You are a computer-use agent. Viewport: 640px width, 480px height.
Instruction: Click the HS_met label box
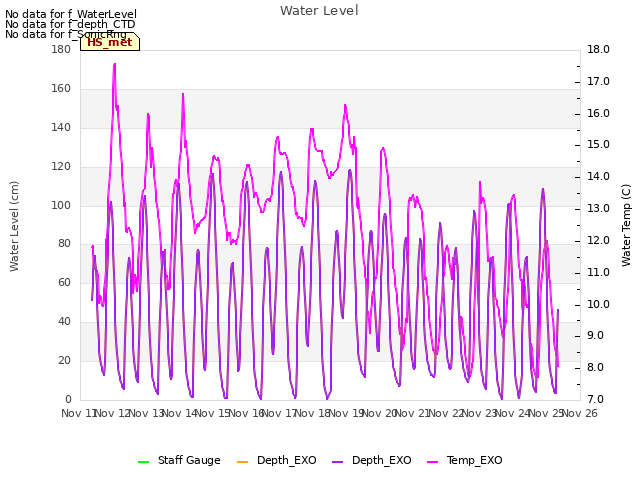click(x=110, y=42)
